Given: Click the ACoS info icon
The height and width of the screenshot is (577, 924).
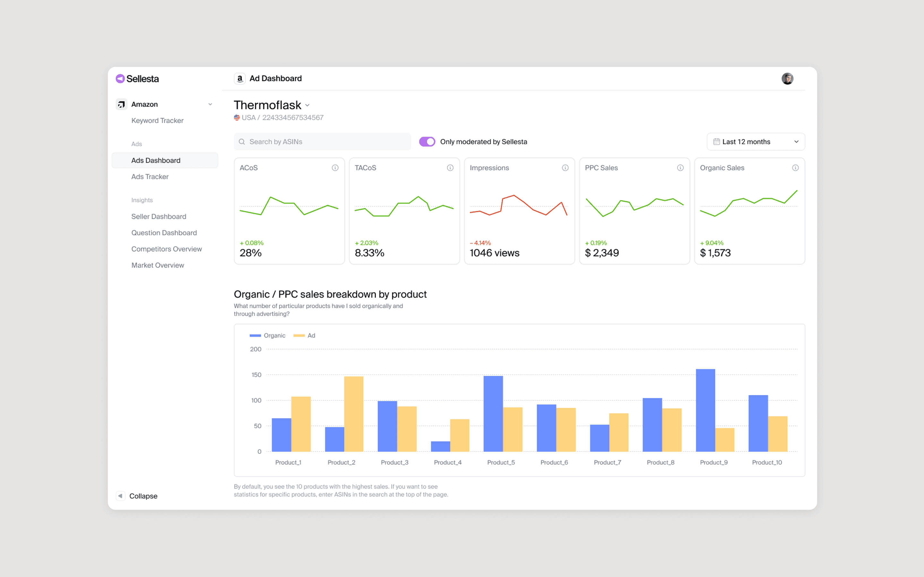Looking at the screenshot, I should tap(335, 168).
